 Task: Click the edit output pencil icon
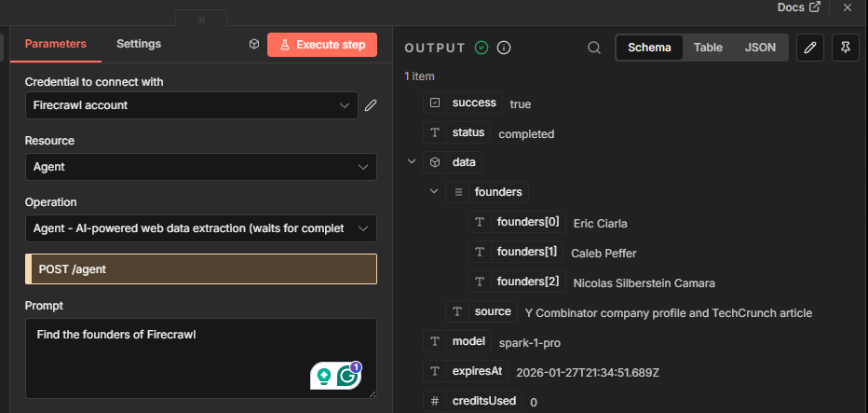(x=810, y=48)
